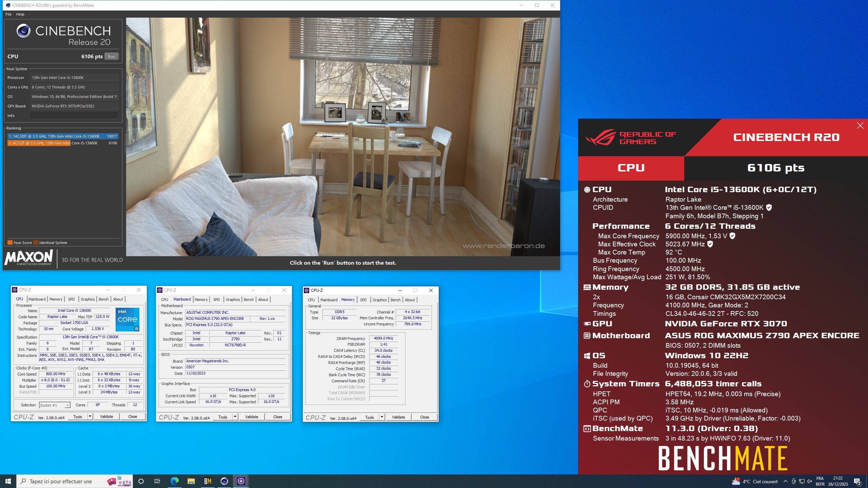
Task: Click Close button in the CPU-Z Memory window
Action: click(x=425, y=417)
